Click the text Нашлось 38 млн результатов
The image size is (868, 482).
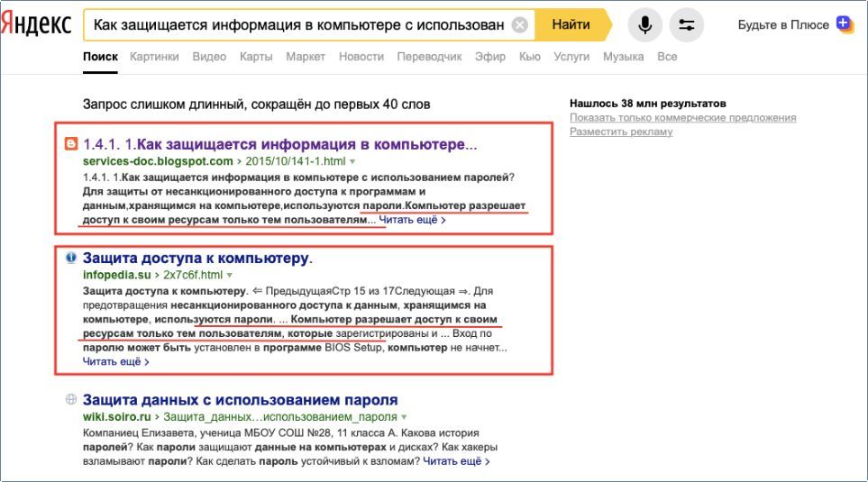point(648,104)
